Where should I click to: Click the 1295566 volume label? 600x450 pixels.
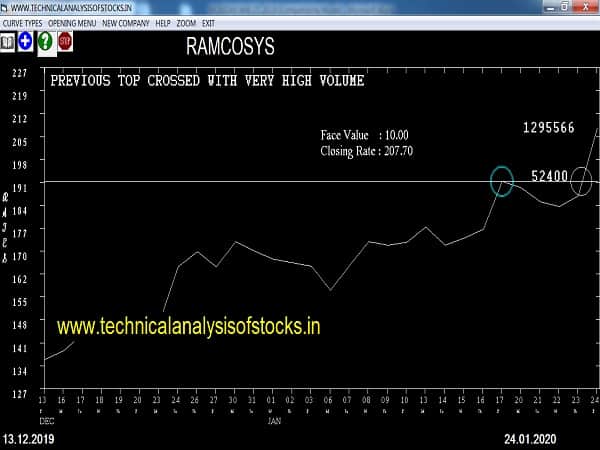pyautogui.click(x=548, y=128)
